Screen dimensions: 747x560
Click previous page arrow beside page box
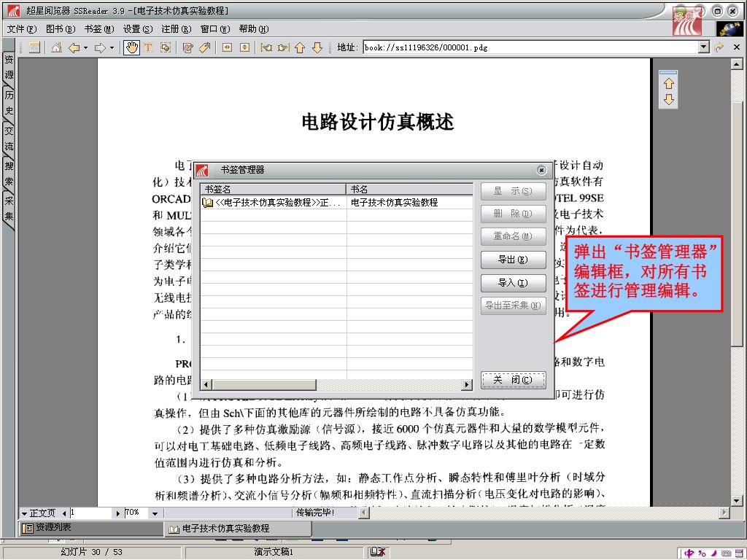pyautogui.click(x=64, y=513)
